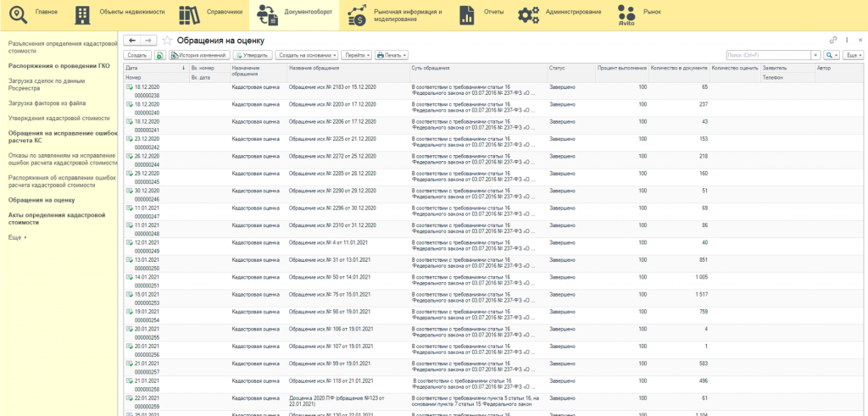Viewport: 868px width, 416px height.
Task: Click the Утвердить button
Action: [x=253, y=55]
